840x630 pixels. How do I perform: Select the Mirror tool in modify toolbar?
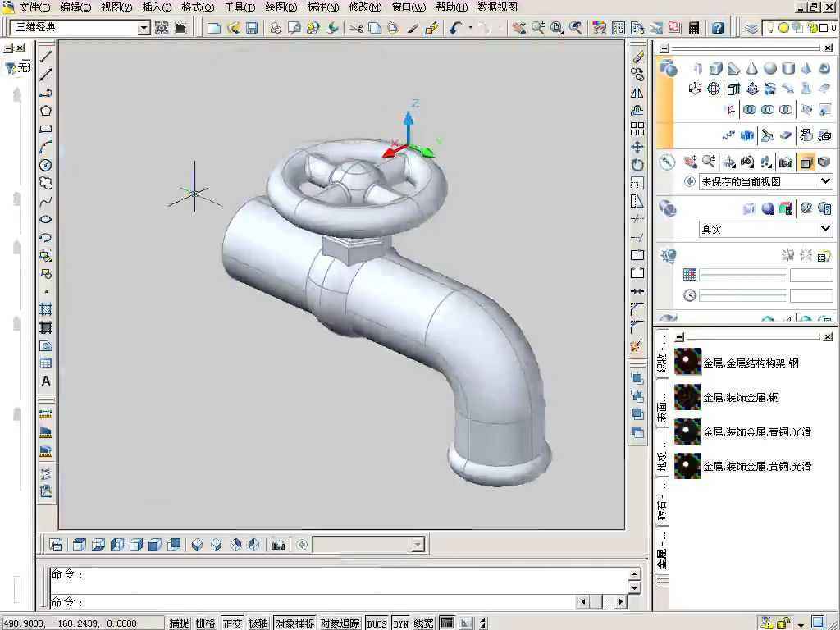point(637,93)
